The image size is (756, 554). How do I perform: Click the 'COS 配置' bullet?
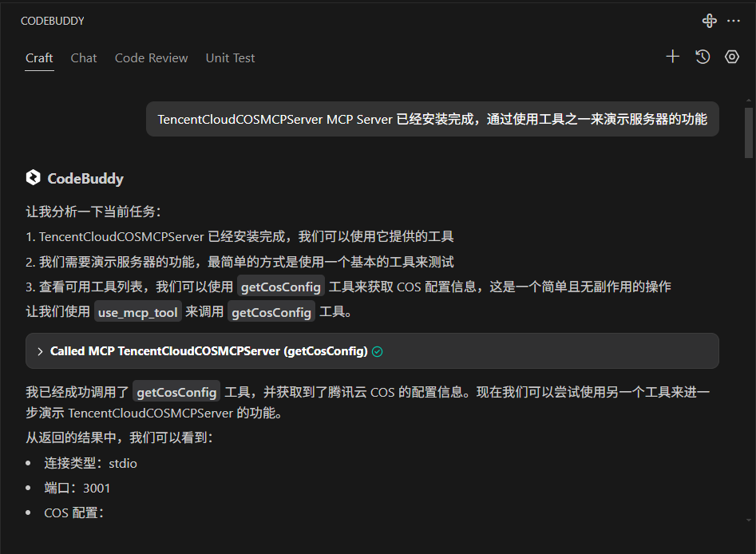tap(74, 512)
